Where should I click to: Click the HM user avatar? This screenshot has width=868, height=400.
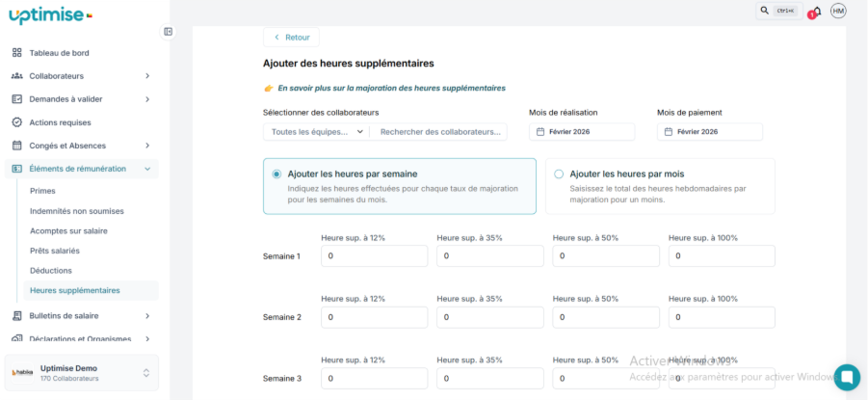[838, 11]
